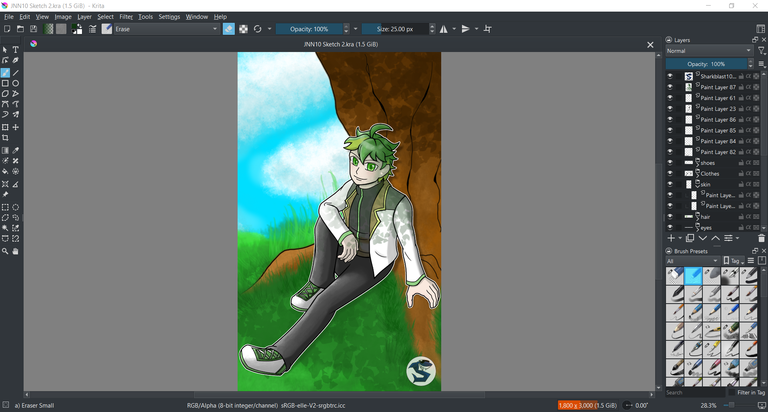The image size is (768, 412).
Task: Expand the Add layer dropdown arrow
Action: [x=680, y=239]
